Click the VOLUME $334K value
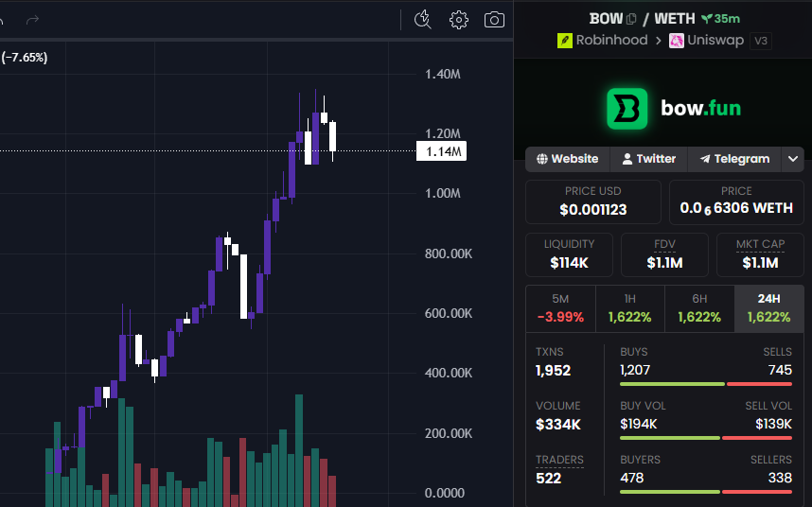 [558, 425]
